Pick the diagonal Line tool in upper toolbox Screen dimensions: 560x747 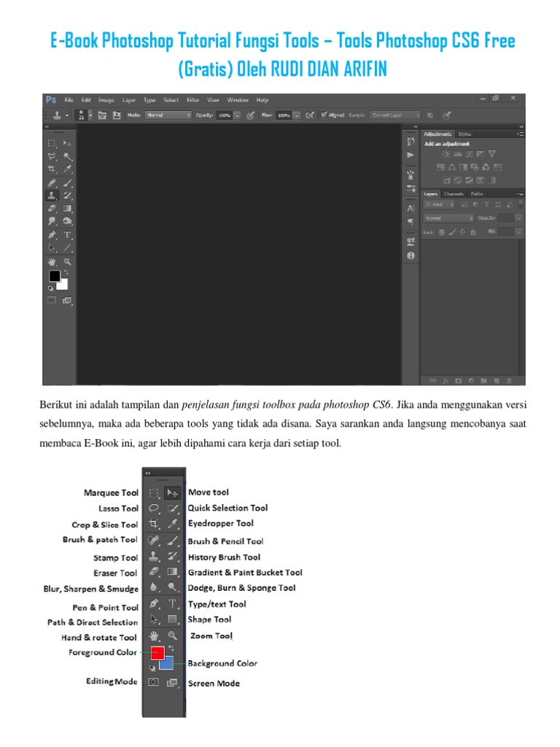(68, 248)
